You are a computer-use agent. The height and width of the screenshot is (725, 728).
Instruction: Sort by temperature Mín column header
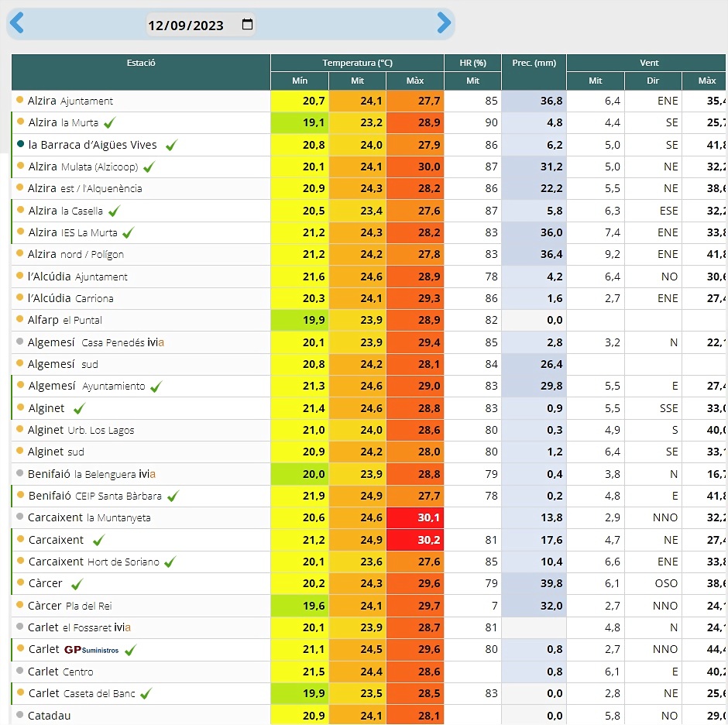300,81
